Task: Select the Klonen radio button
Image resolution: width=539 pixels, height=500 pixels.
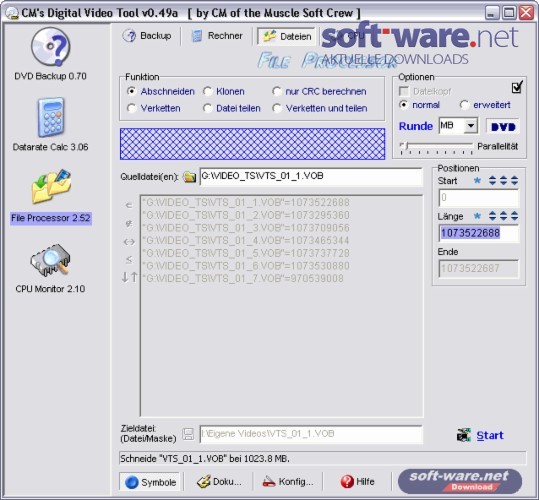Action: [x=207, y=91]
